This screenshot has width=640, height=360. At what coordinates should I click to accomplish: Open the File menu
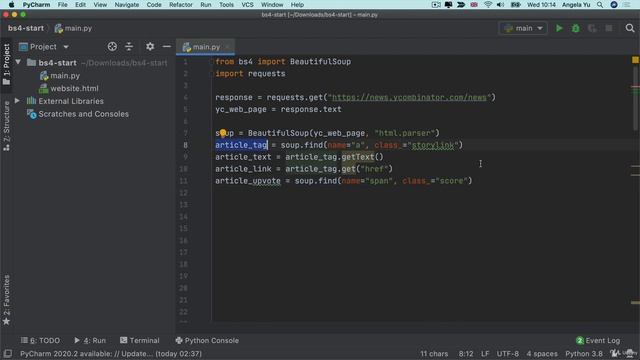(x=62, y=4)
